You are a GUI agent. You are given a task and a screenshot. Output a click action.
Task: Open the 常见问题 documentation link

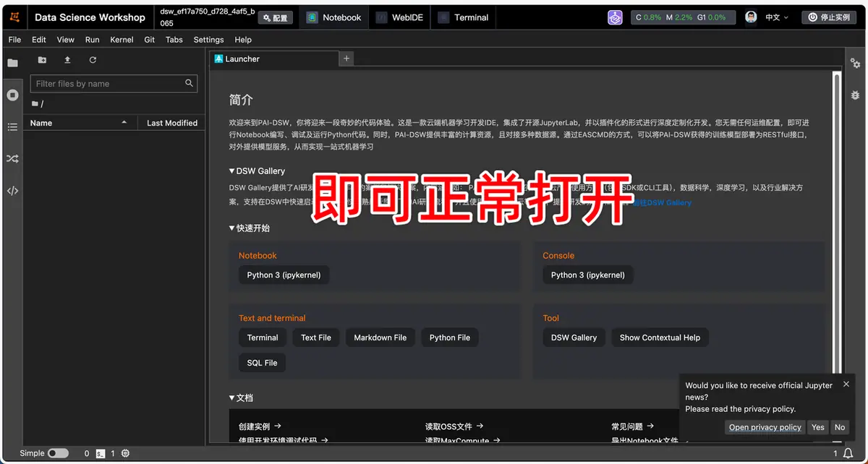pos(632,426)
